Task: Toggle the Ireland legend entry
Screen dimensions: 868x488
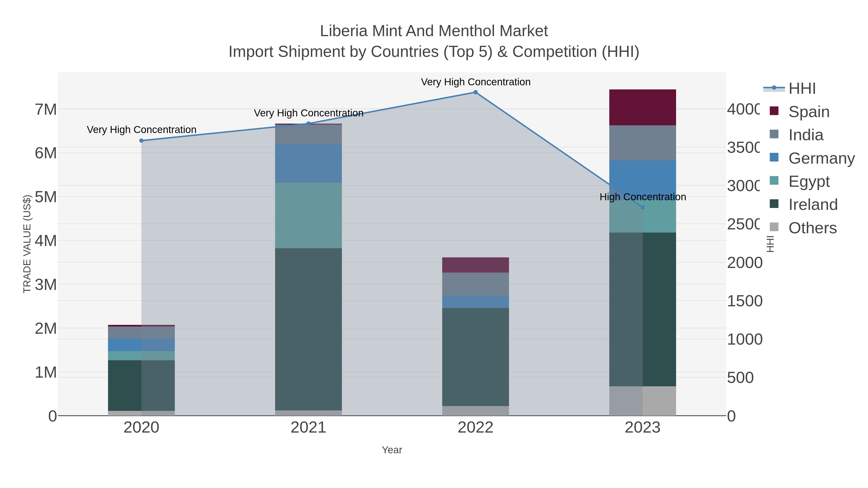Action: [x=804, y=204]
